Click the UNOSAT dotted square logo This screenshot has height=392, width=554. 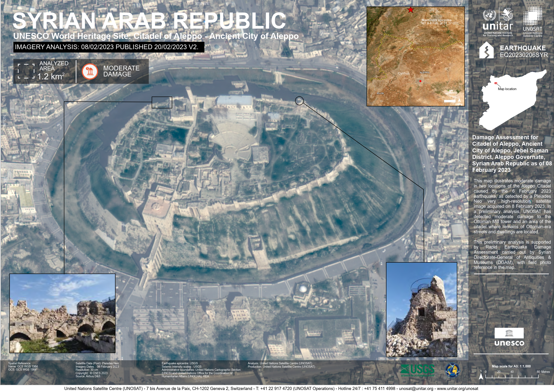tap(533, 16)
